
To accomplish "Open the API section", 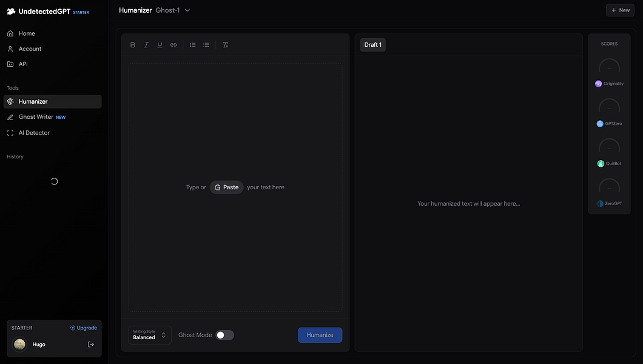I will point(52,64).
